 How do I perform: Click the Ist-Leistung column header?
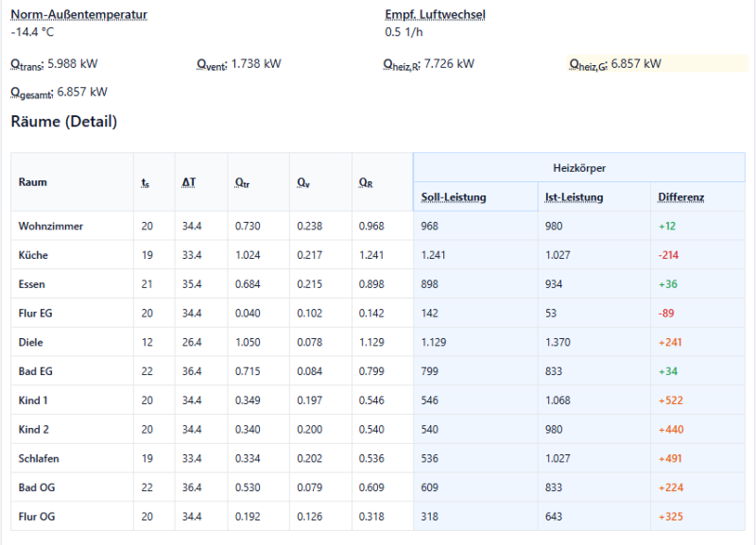pyautogui.click(x=576, y=196)
